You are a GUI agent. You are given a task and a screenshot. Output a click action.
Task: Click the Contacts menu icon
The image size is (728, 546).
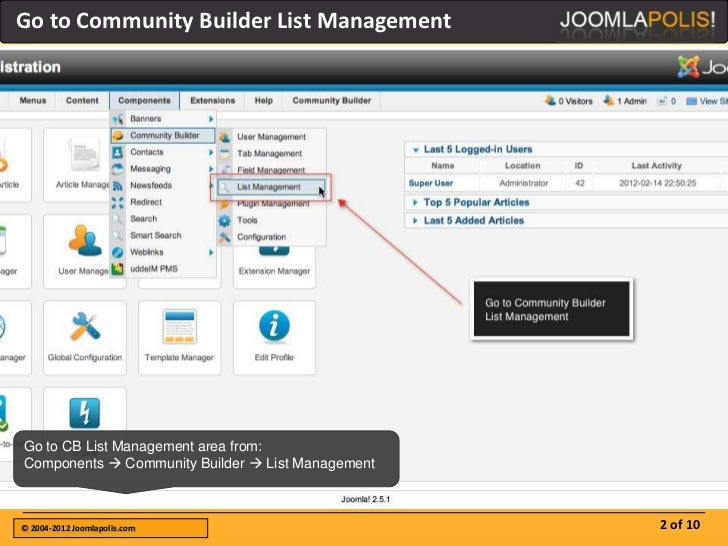coord(118,152)
